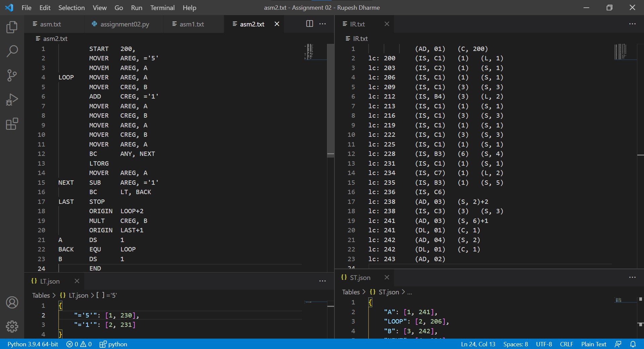
Task: Open the ='5' symbol breadcrumb in LT.json
Action: pos(107,295)
